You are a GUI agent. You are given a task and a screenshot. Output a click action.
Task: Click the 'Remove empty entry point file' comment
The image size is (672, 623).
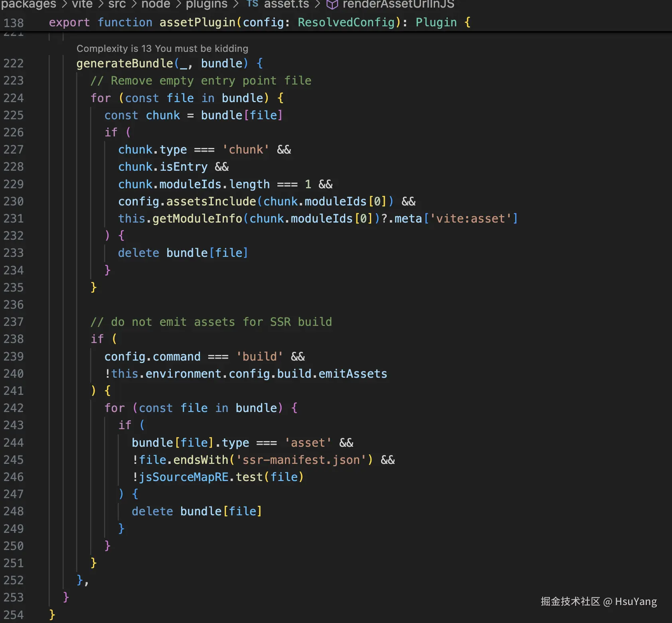(201, 81)
